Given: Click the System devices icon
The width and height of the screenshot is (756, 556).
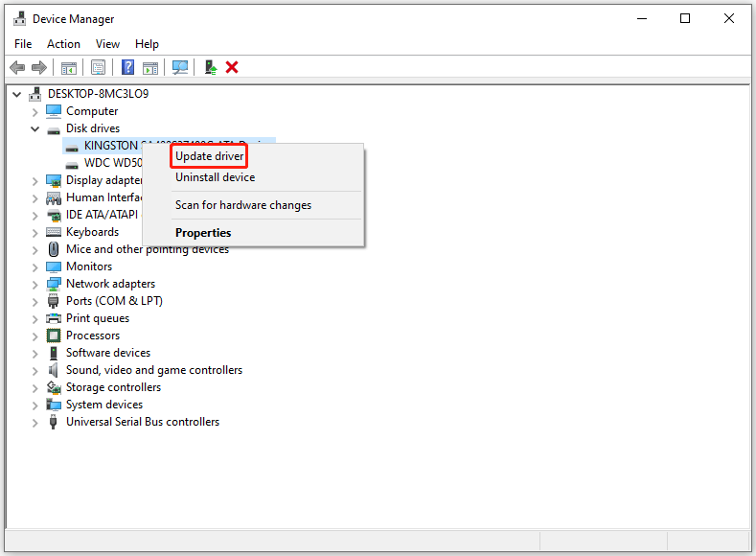Looking at the screenshot, I should pos(54,405).
